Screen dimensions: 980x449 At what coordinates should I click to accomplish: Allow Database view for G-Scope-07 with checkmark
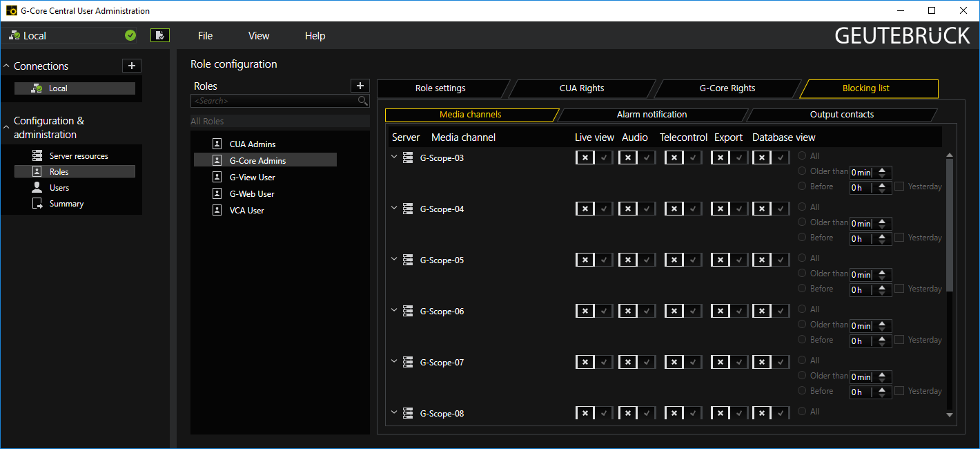click(781, 362)
